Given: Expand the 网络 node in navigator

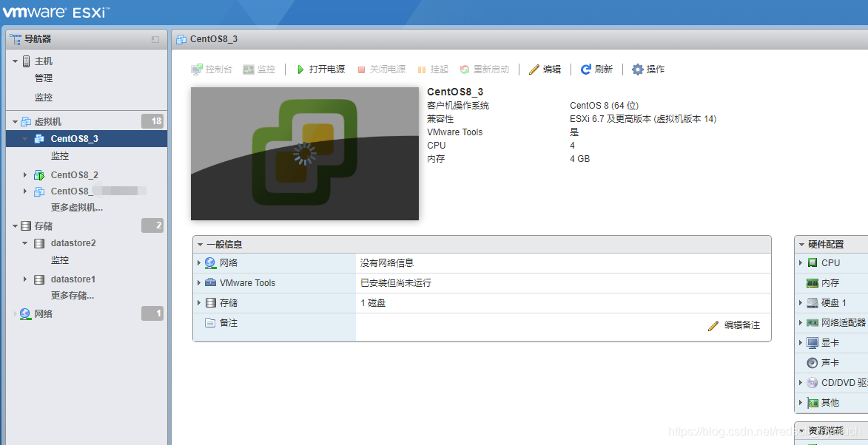Looking at the screenshot, I should 15,314.
